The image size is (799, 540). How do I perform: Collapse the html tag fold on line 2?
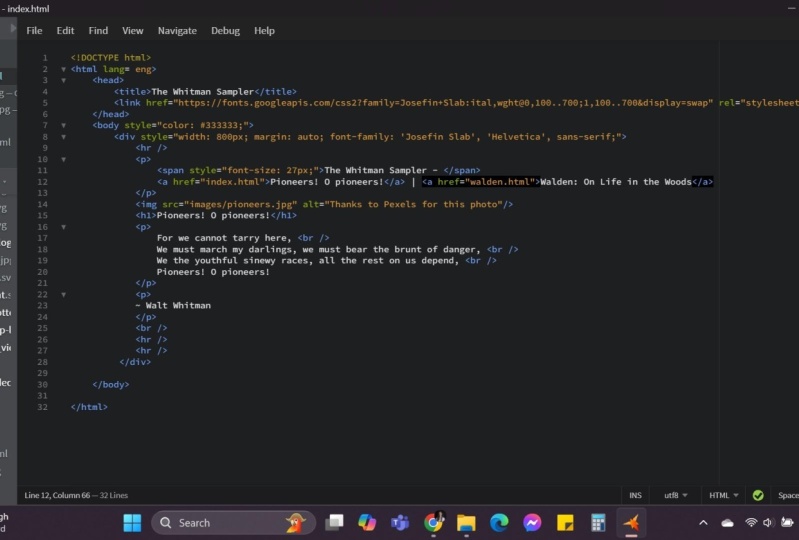pos(64,69)
